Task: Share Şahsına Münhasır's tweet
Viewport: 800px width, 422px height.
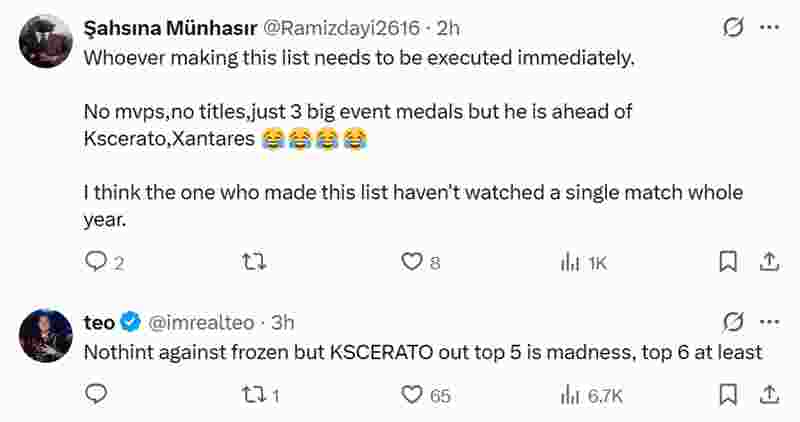Action: (769, 262)
